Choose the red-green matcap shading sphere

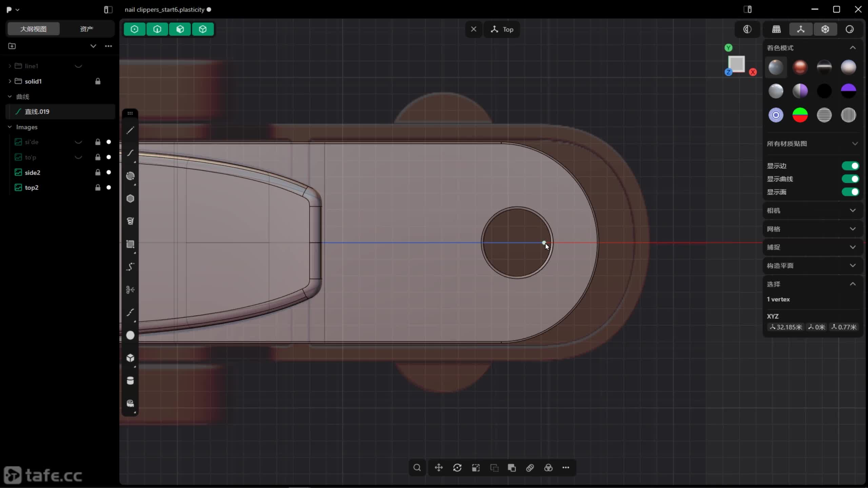point(800,115)
